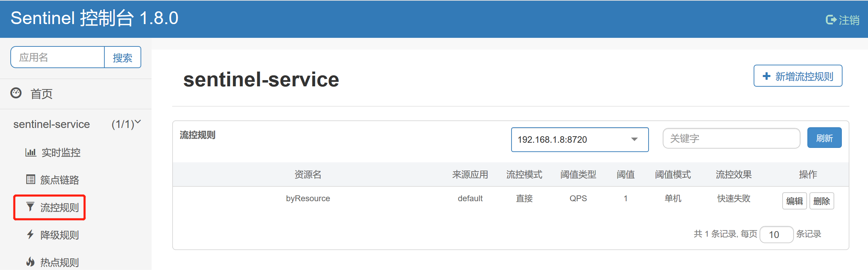Click the list icon for 簇点链路
868x270 pixels.
[x=31, y=180]
